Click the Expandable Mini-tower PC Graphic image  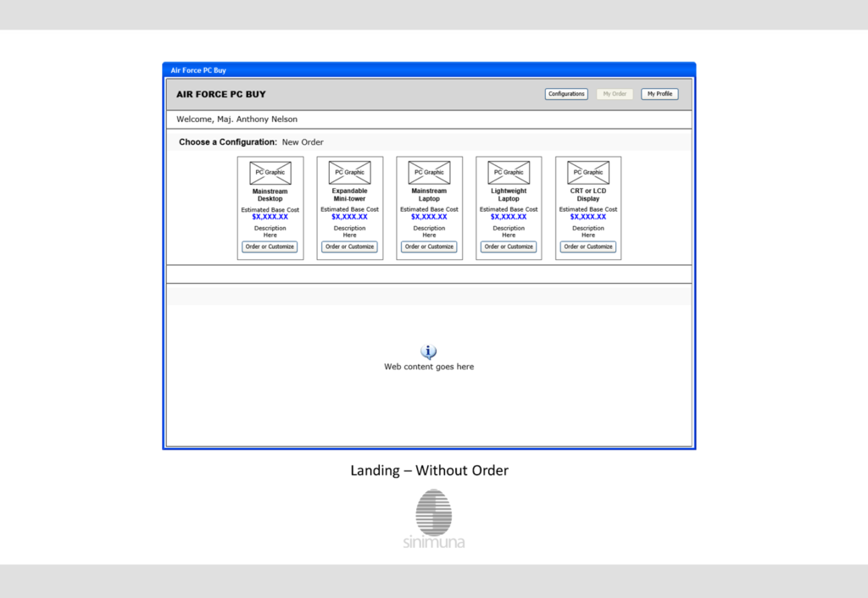point(350,173)
